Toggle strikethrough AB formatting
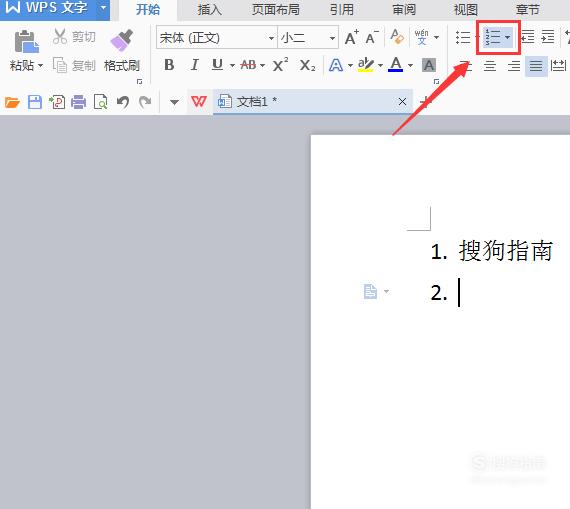 point(249,65)
